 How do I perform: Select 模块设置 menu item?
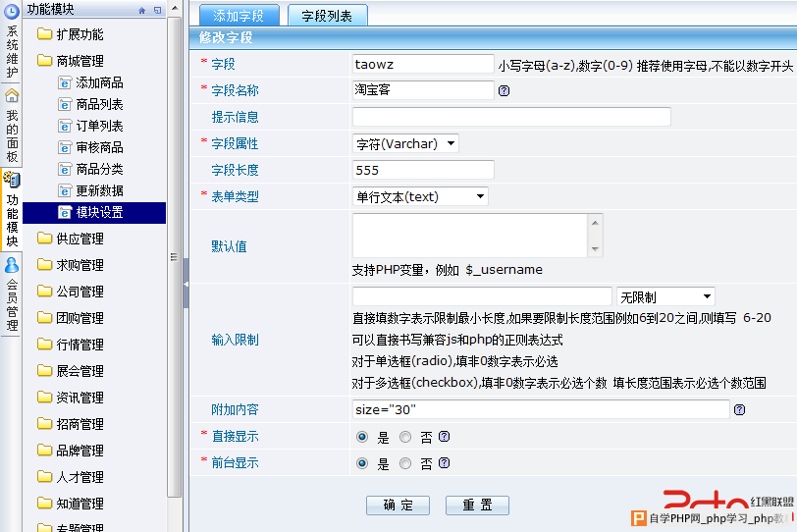tap(94, 213)
